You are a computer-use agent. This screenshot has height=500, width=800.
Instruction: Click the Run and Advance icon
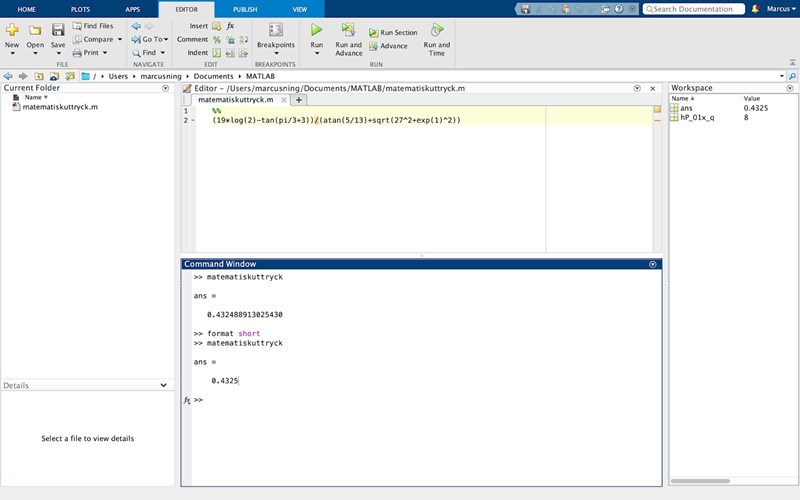(x=348, y=30)
